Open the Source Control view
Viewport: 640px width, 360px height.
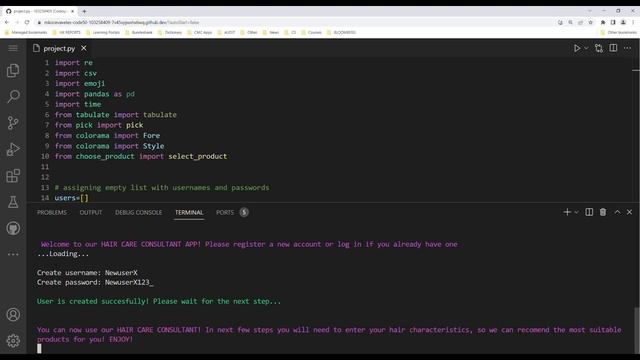[x=13, y=123]
